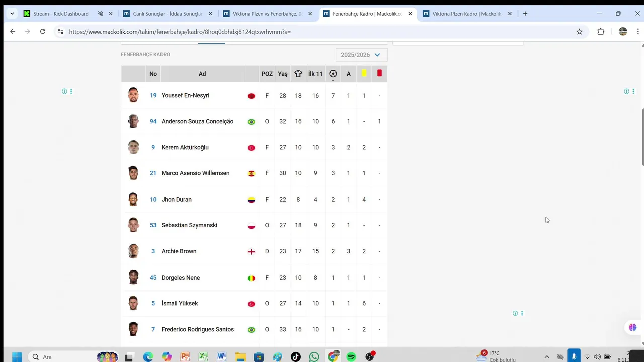This screenshot has height=362, width=644.
Task: Open Spotify from the taskbar
Action: pyautogui.click(x=352, y=357)
